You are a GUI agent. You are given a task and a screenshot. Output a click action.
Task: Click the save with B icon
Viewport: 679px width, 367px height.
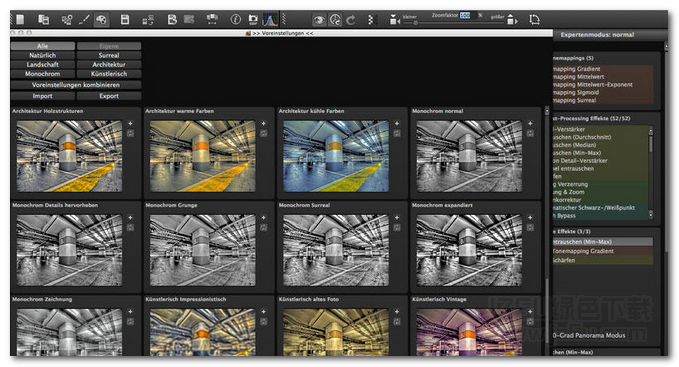point(172,19)
